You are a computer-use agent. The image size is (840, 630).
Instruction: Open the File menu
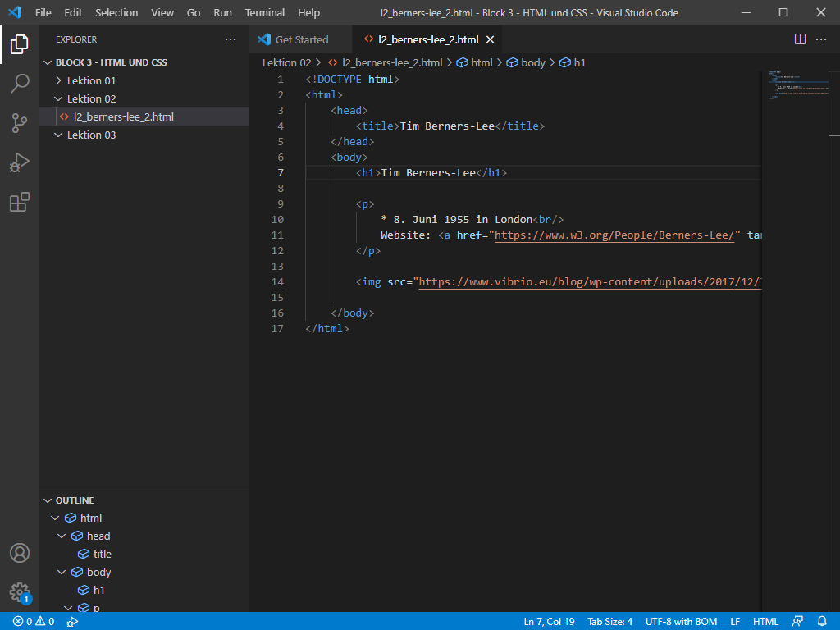coord(43,12)
